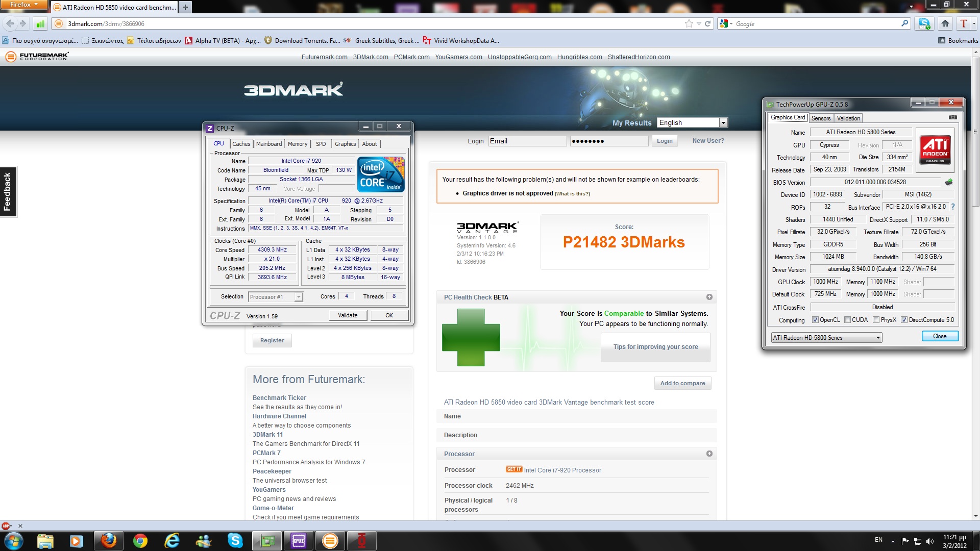Screen dimensions: 980x551
Task: Click the GPU-Z screenshot camera icon
Action: (x=952, y=117)
